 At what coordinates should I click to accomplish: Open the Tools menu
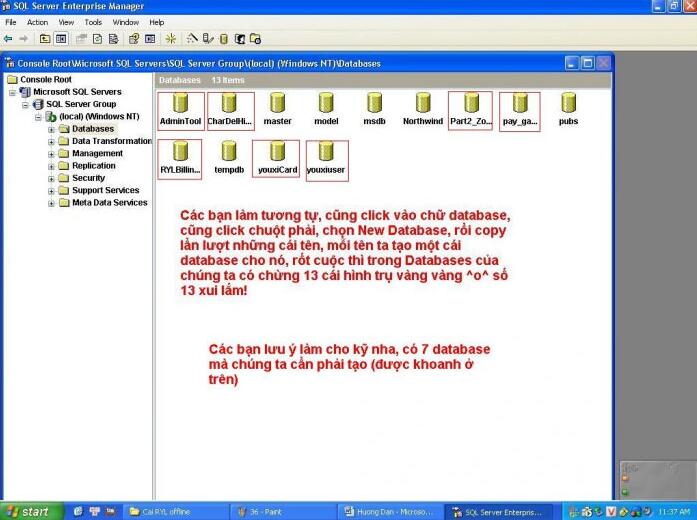pos(93,22)
